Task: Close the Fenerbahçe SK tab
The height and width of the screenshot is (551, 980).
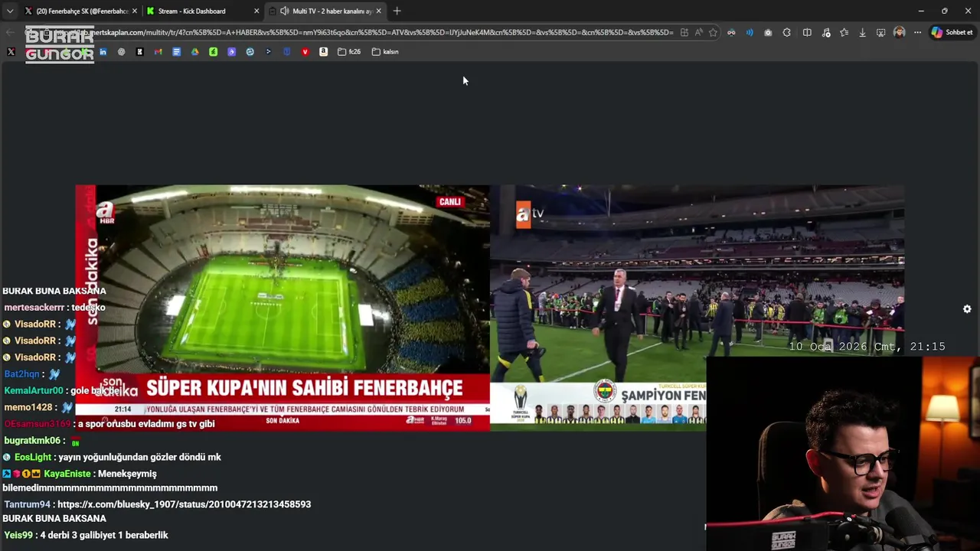Action: (x=135, y=11)
